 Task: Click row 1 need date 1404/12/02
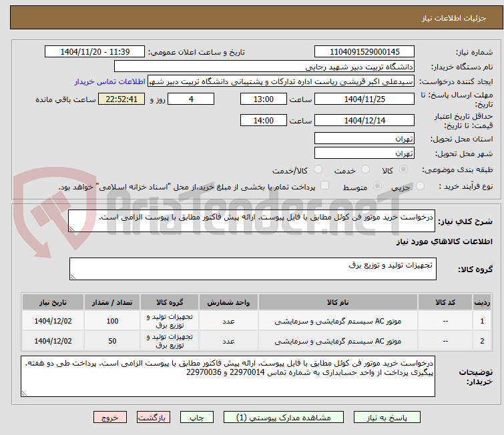pos(53,321)
